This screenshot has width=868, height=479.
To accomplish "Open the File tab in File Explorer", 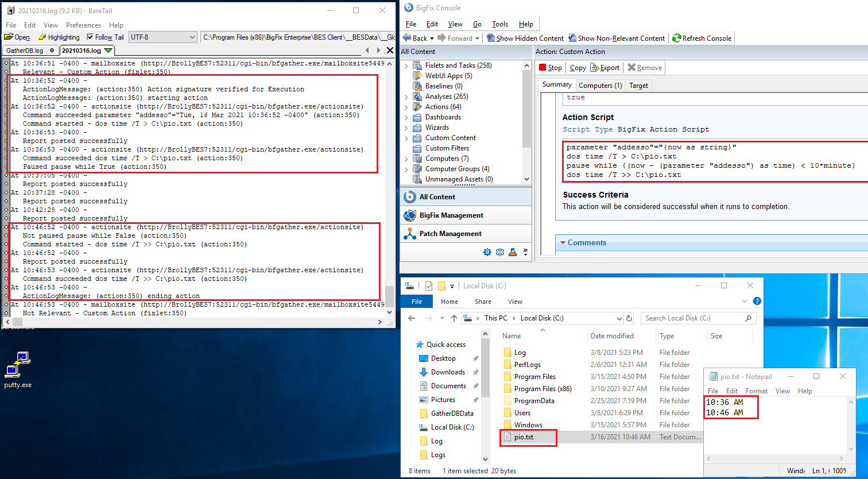I will pyautogui.click(x=417, y=302).
